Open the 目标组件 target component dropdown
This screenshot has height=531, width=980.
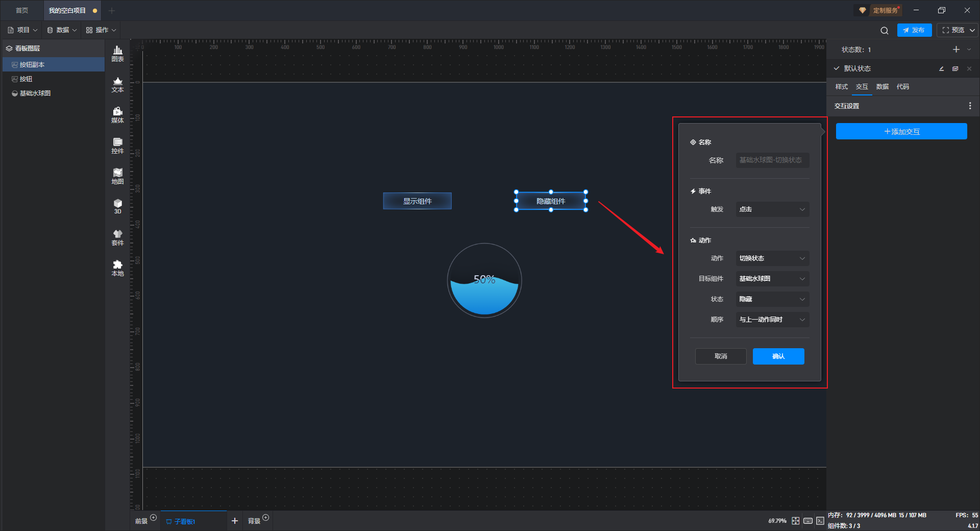(x=772, y=279)
